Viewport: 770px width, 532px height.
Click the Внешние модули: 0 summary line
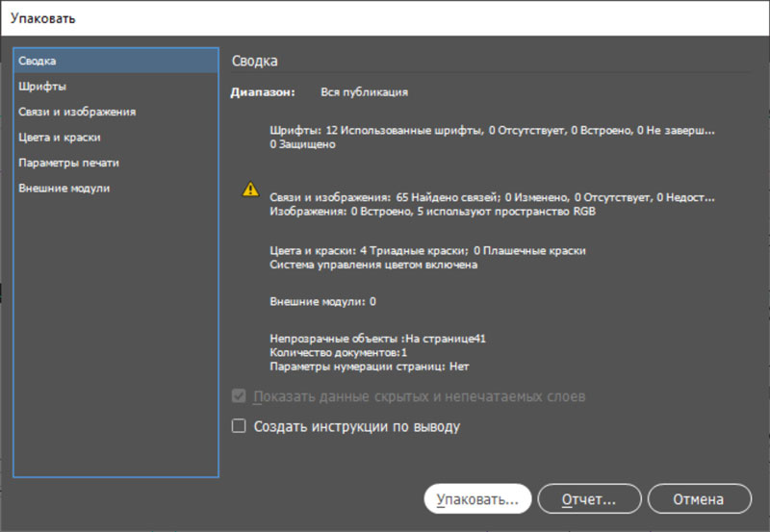click(x=322, y=301)
